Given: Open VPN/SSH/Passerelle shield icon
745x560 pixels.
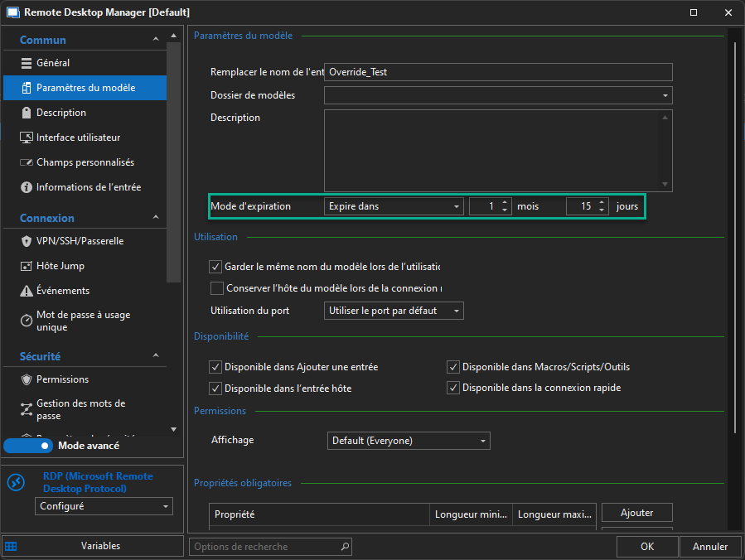Looking at the screenshot, I should (x=26, y=241).
